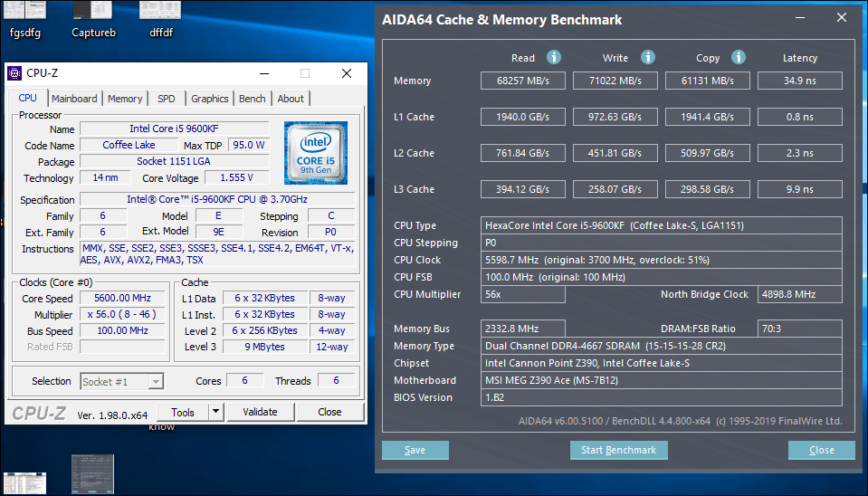The width and height of the screenshot is (868, 496).
Task: Click the Tools button in CPU-Z
Action: pyautogui.click(x=183, y=412)
